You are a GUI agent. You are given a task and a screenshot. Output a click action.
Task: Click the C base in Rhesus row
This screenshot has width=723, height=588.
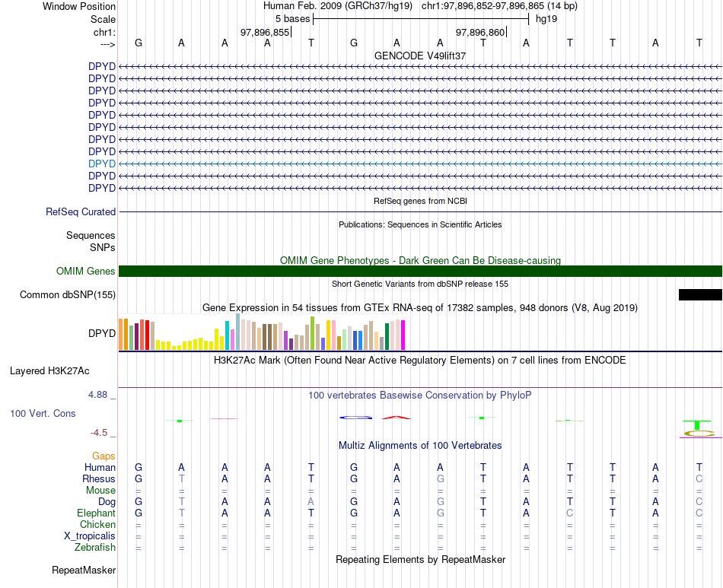point(699,478)
